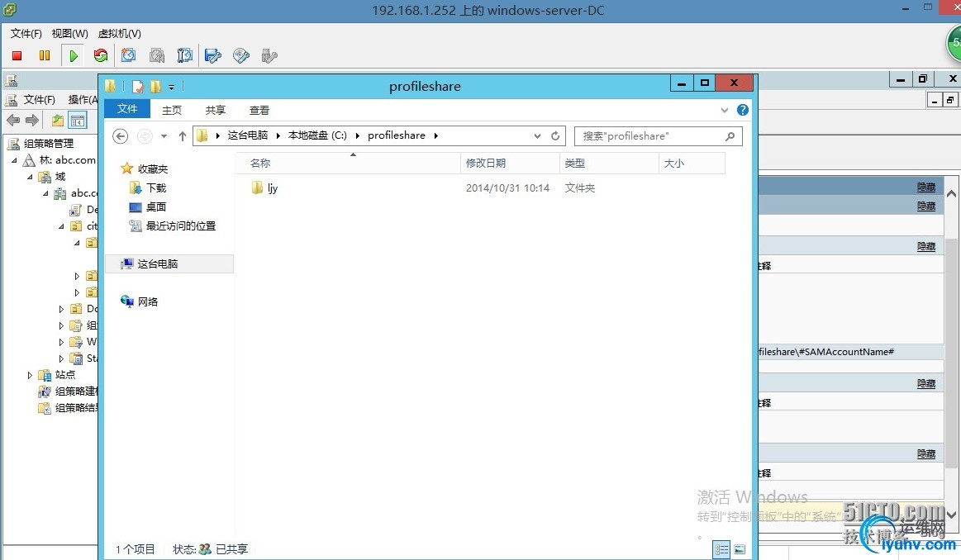Go up one folder level in Explorer
961x560 pixels.
click(x=182, y=136)
